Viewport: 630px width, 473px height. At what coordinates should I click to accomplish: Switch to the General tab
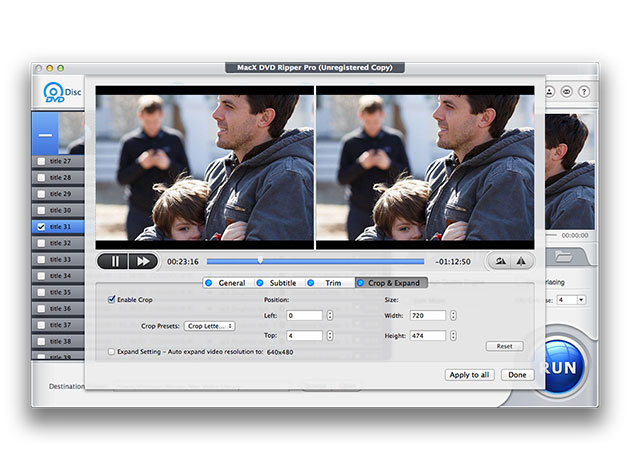(x=227, y=283)
